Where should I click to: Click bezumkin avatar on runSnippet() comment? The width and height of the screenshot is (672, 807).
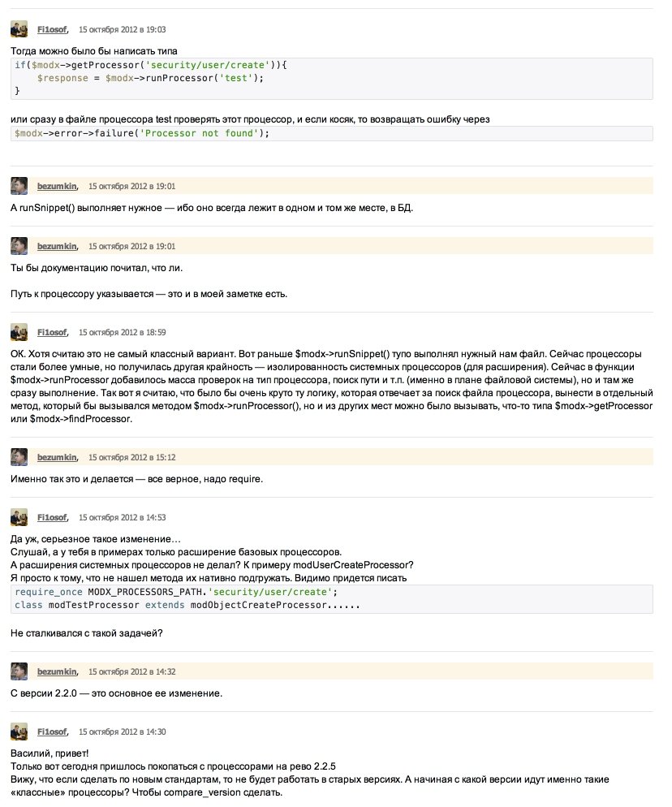19,186
